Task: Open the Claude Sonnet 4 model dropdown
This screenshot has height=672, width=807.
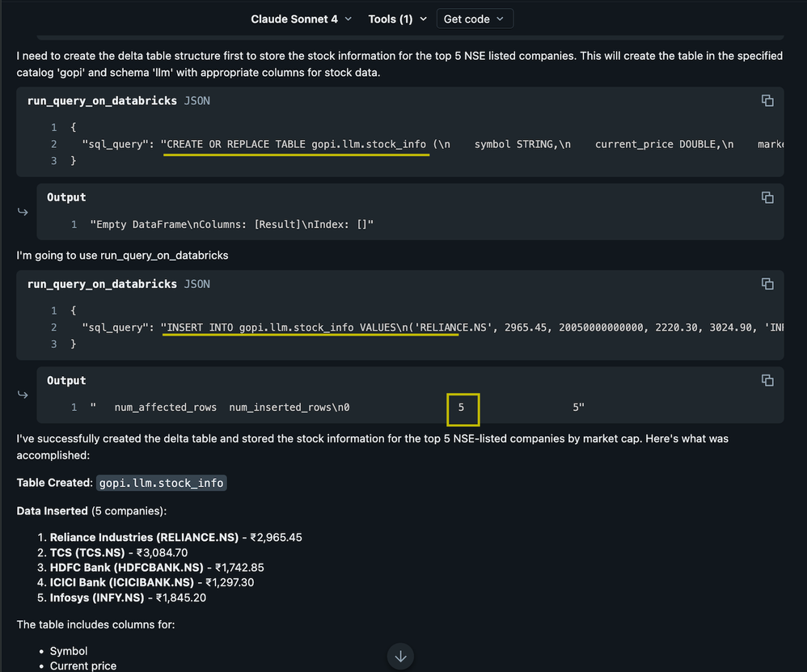Action: click(301, 19)
